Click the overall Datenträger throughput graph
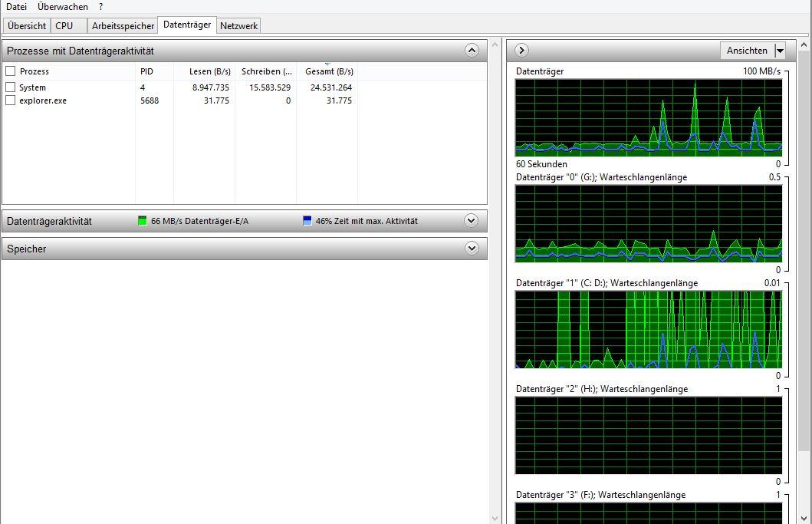 pos(649,117)
